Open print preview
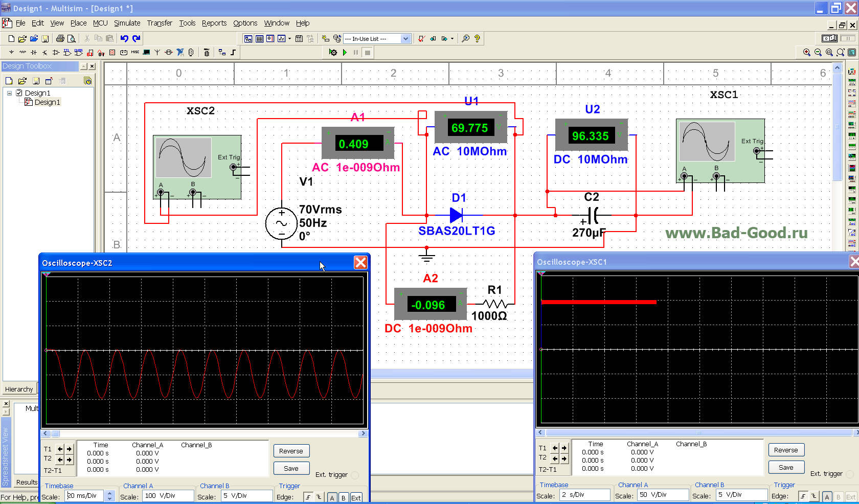 (x=72, y=38)
